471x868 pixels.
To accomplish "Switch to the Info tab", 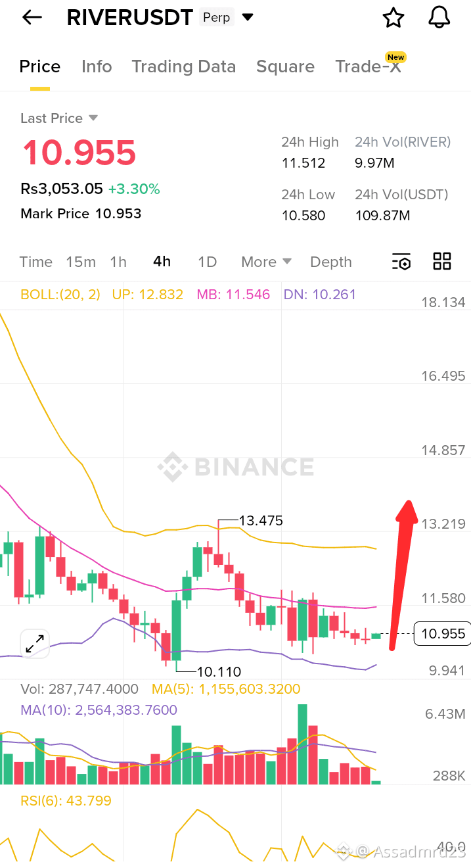I will click(97, 66).
